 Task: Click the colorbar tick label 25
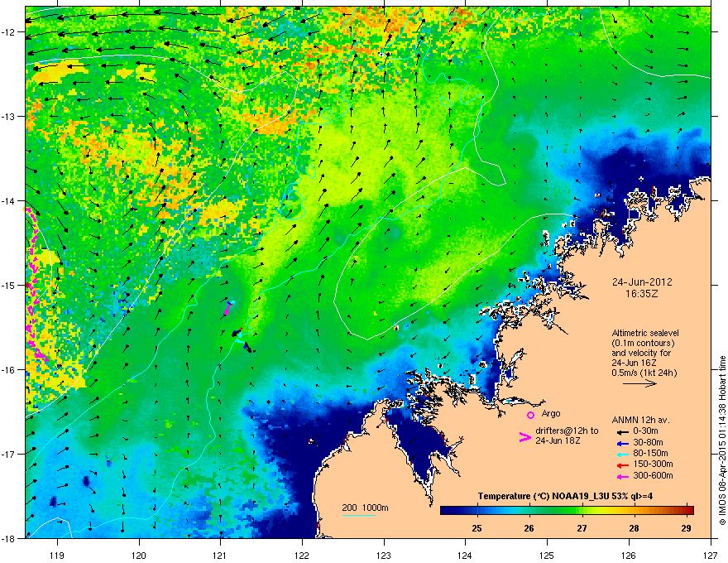tap(477, 528)
